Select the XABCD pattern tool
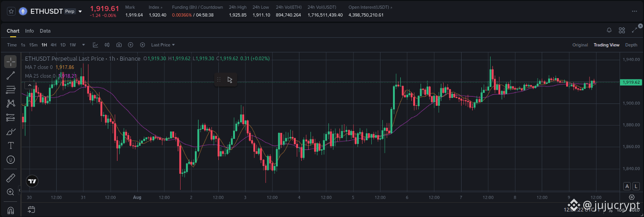 point(11,103)
